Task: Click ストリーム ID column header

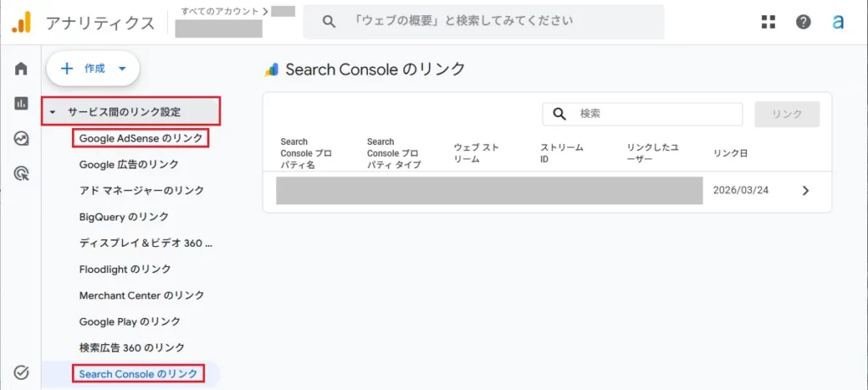Action: click(x=562, y=153)
